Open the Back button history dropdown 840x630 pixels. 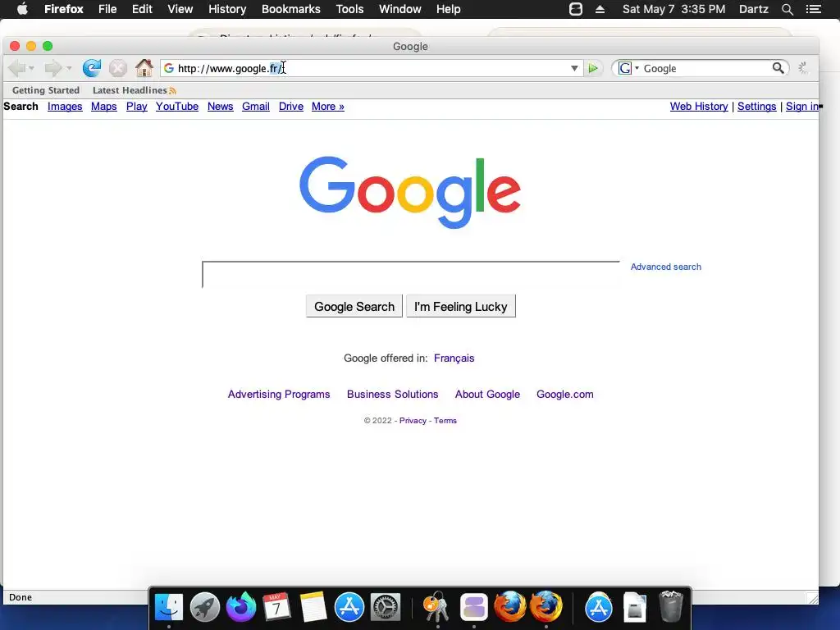[x=32, y=68]
